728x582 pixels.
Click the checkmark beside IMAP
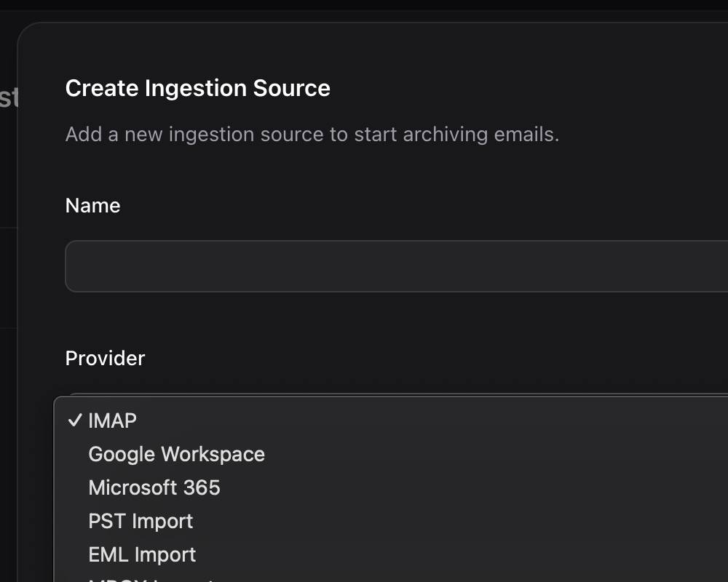(74, 421)
